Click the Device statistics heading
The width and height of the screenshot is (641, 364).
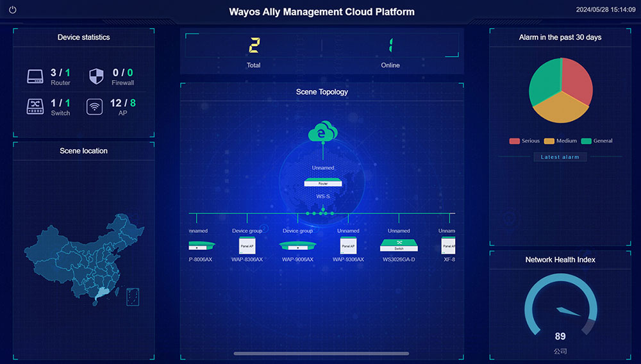[83, 37]
